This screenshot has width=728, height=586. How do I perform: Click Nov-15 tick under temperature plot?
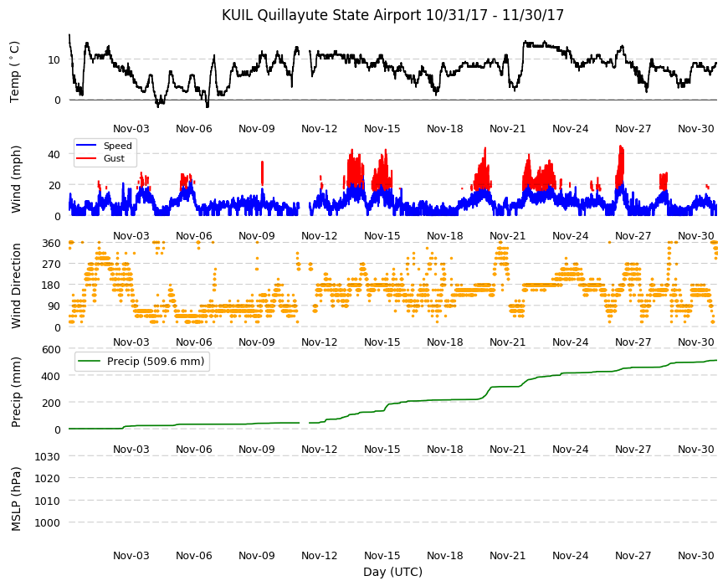(382, 129)
